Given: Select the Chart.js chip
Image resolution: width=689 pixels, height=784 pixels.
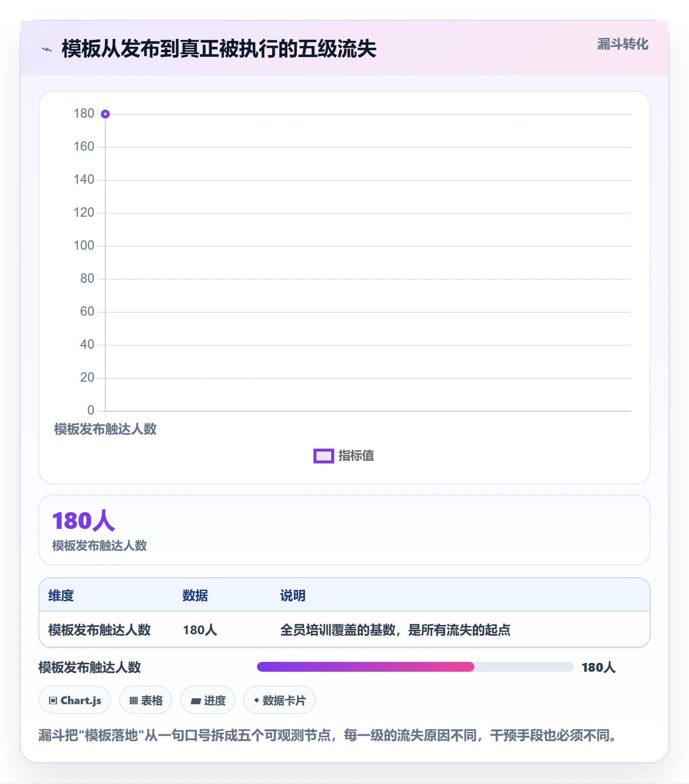Looking at the screenshot, I should [x=75, y=700].
